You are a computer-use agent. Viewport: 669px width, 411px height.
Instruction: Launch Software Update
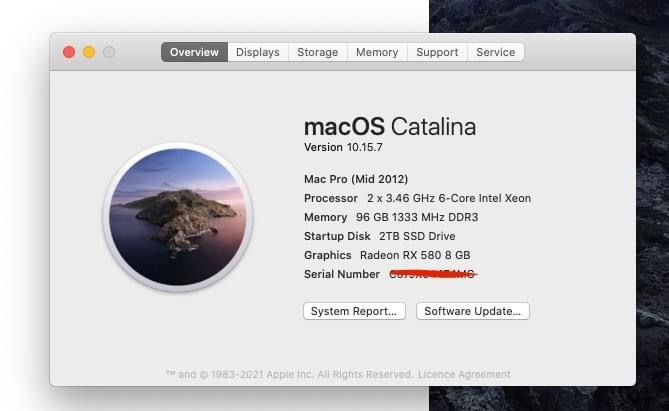[x=473, y=311]
